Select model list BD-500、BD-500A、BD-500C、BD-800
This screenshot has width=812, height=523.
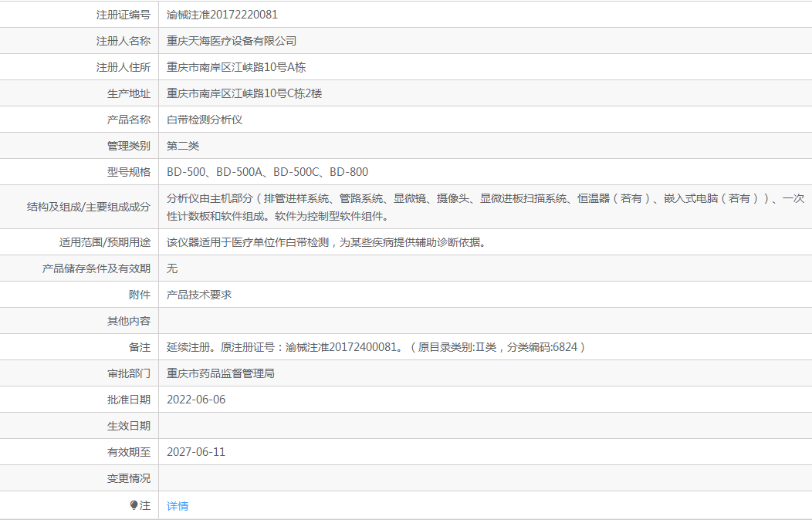tap(267, 172)
